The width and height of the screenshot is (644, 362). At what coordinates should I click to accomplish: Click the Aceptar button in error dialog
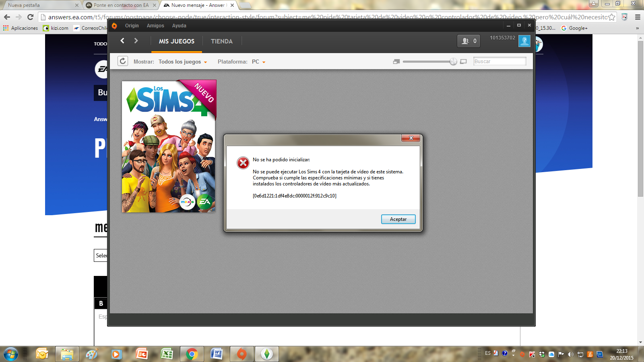tap(398, 219)
